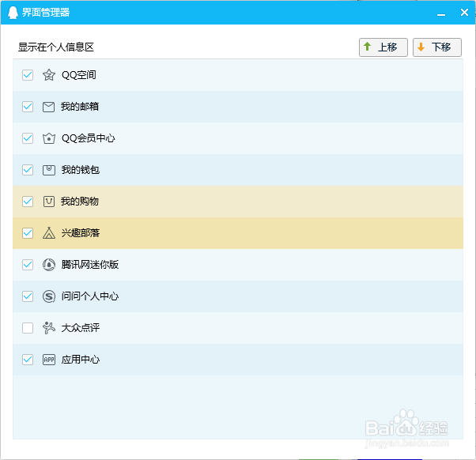Enable the 大众点评 checkbox

coord(28,328)
